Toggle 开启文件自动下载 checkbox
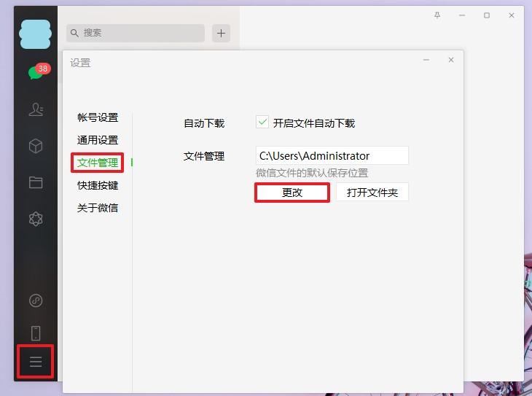 [262, 122]
